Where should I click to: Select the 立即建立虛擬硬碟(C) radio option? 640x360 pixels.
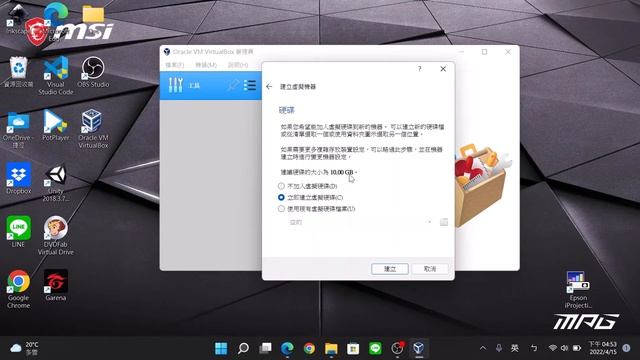311,198
